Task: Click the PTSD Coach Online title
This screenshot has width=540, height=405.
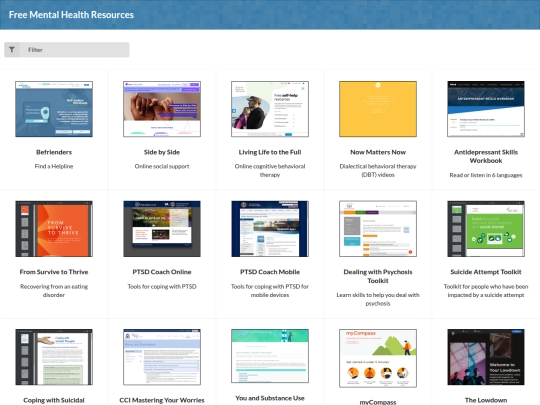Action: point(162,272)
